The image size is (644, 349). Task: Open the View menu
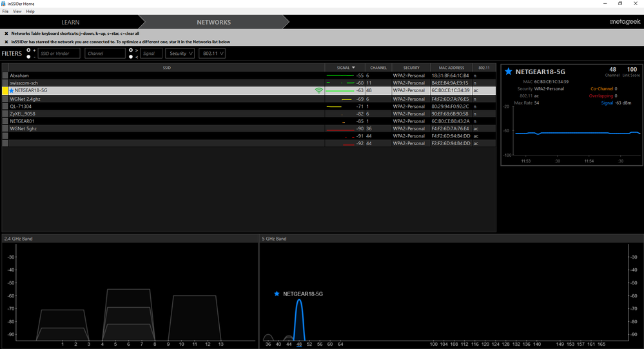pyautogui.click(x=17, y=12)
